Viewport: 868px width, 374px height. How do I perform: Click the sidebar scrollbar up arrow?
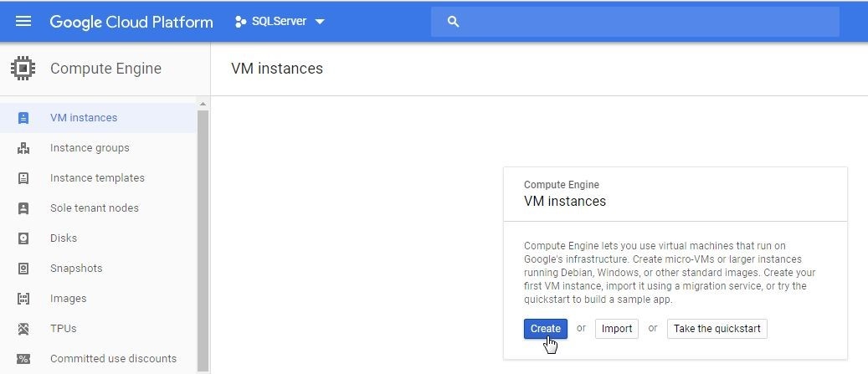(x=203, y=104)
